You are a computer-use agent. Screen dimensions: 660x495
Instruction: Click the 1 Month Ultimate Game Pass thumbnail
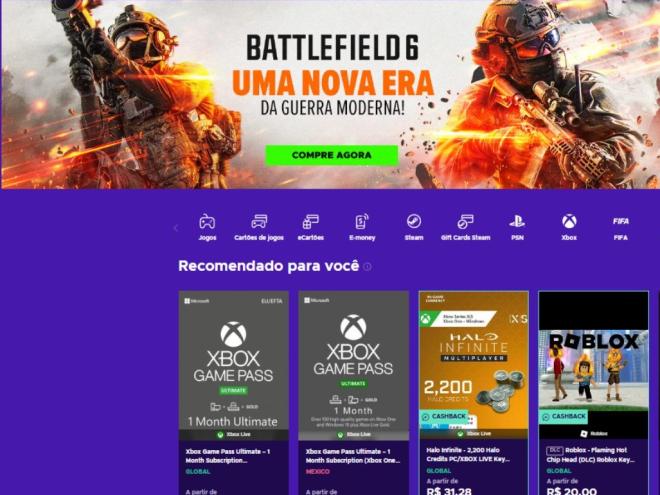234,366
